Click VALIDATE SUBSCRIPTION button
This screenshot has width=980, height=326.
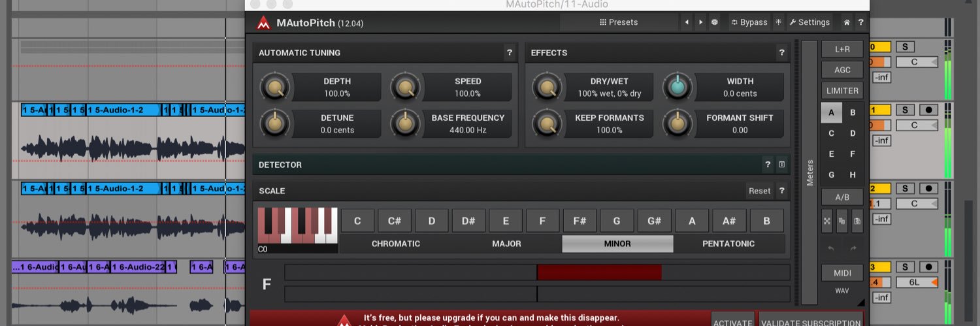coord(811,319)
